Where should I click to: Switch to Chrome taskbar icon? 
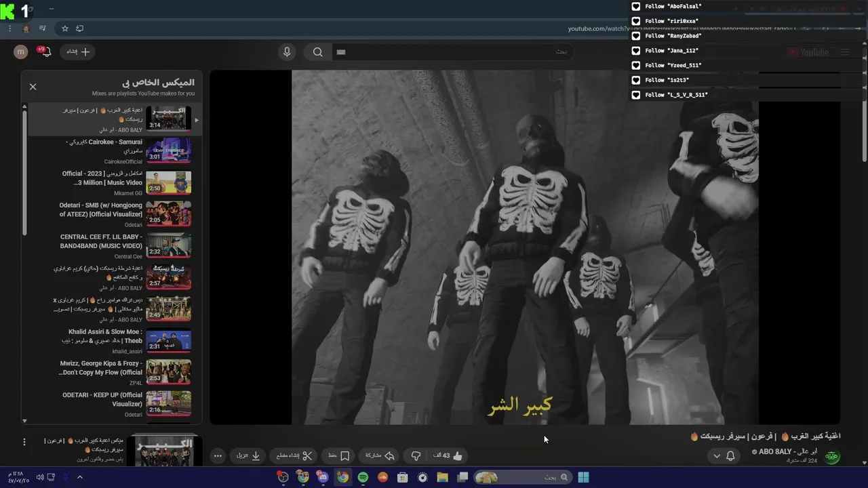[343, 477]
